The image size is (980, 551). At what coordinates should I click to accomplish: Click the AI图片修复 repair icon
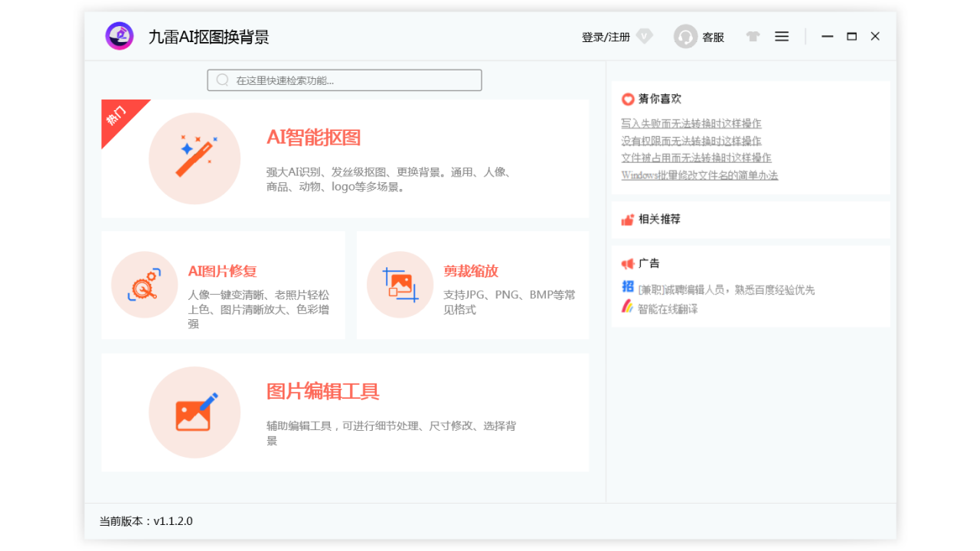[145, 285]
